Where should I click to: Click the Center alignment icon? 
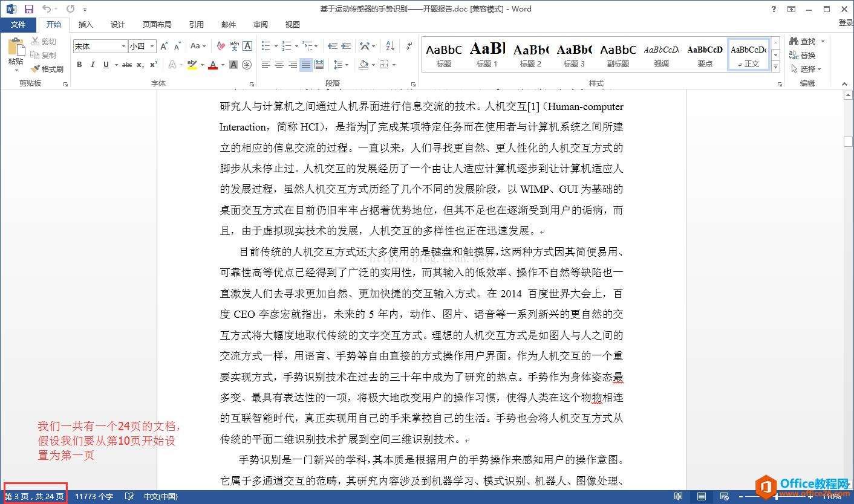click(x=279, y=65)
